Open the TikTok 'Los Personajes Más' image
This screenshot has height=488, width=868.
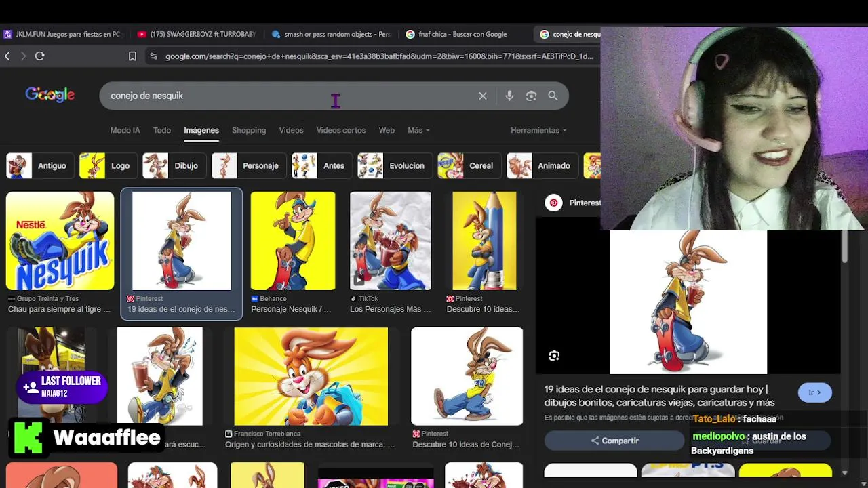[x=391, y=241]
